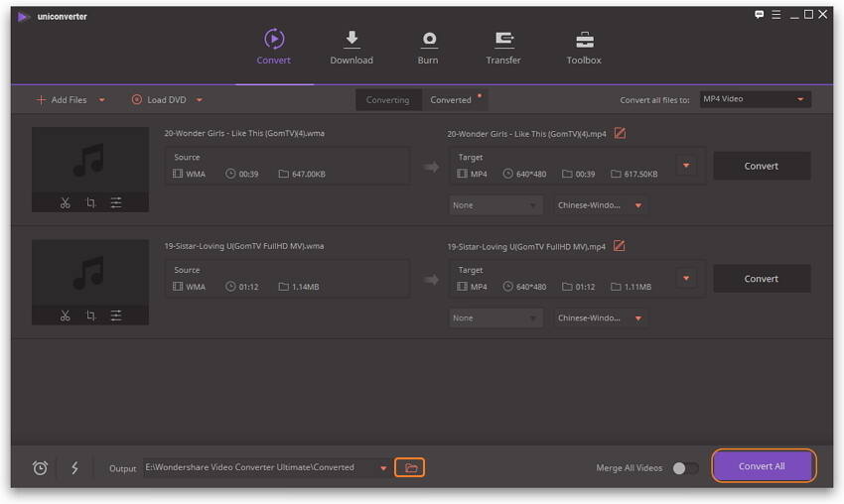Open the Chinese-Windo audio dropdown for Wonder Girls
The height and width of the screenshot is (504, 844).
click(x=600, y=205)
